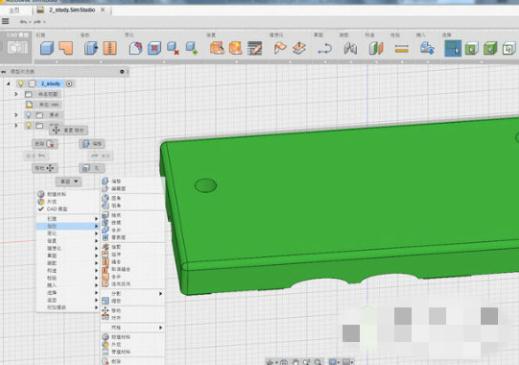Click the large blue box with red X inside
This screenshot has width=519, height=365.
coord(154,48)
